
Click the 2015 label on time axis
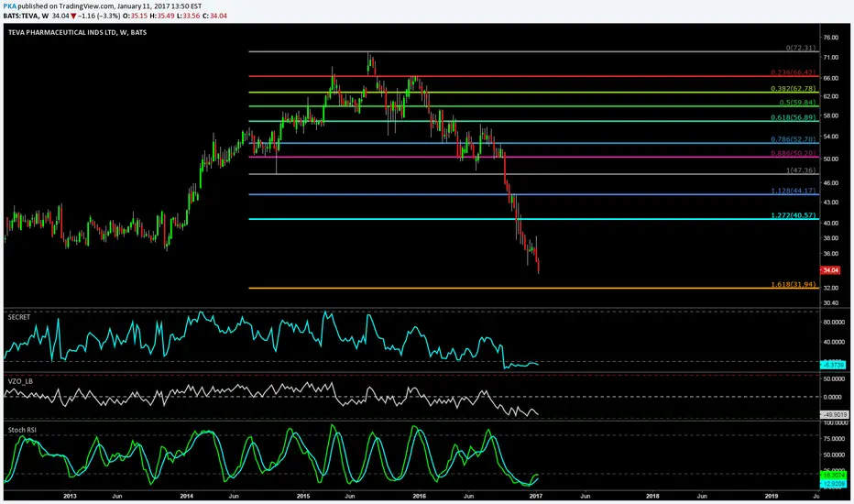302,496
